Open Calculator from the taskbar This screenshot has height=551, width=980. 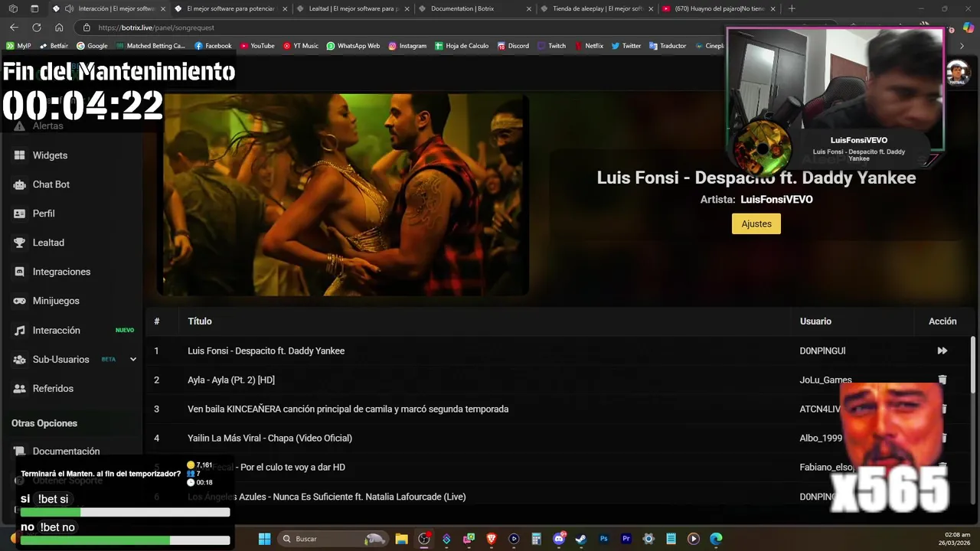coord(536,539)
